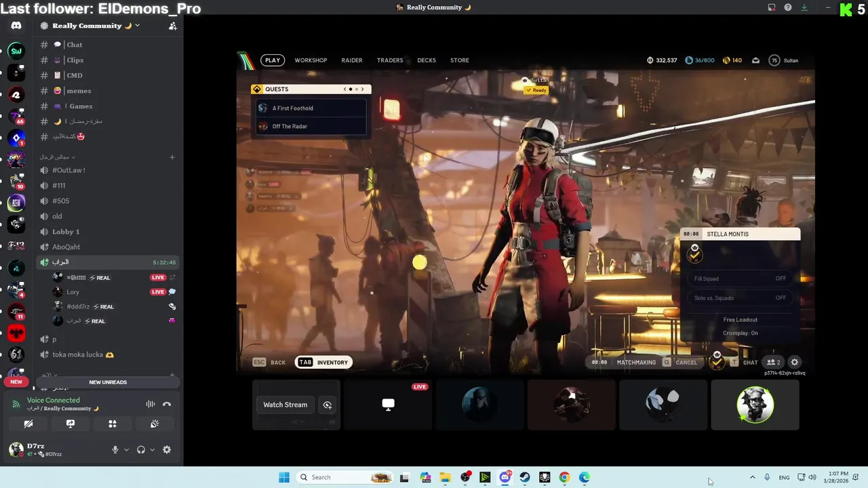Open headphones output options arrow

pos(152,449)
